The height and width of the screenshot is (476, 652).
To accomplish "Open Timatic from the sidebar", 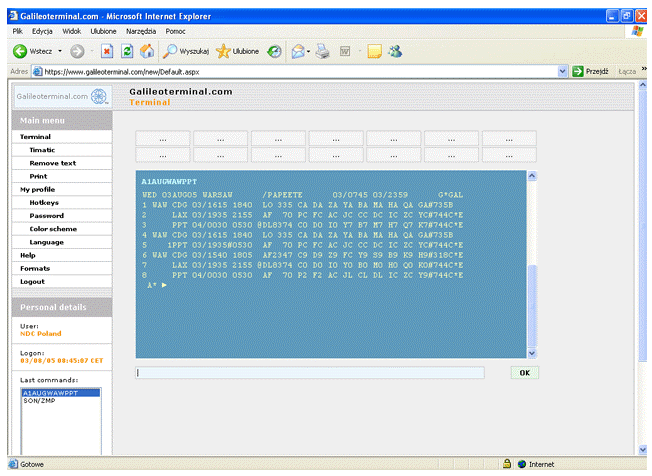I will pos(62,150).
